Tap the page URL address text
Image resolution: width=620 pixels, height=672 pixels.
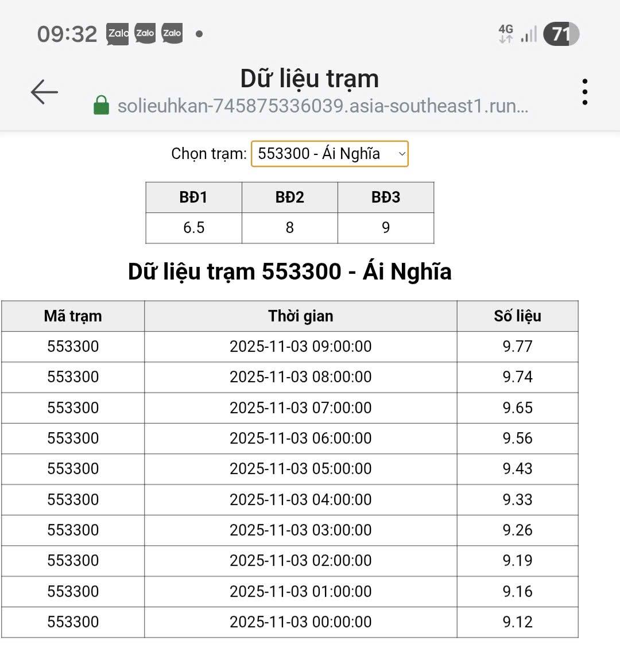coord(323,106)
